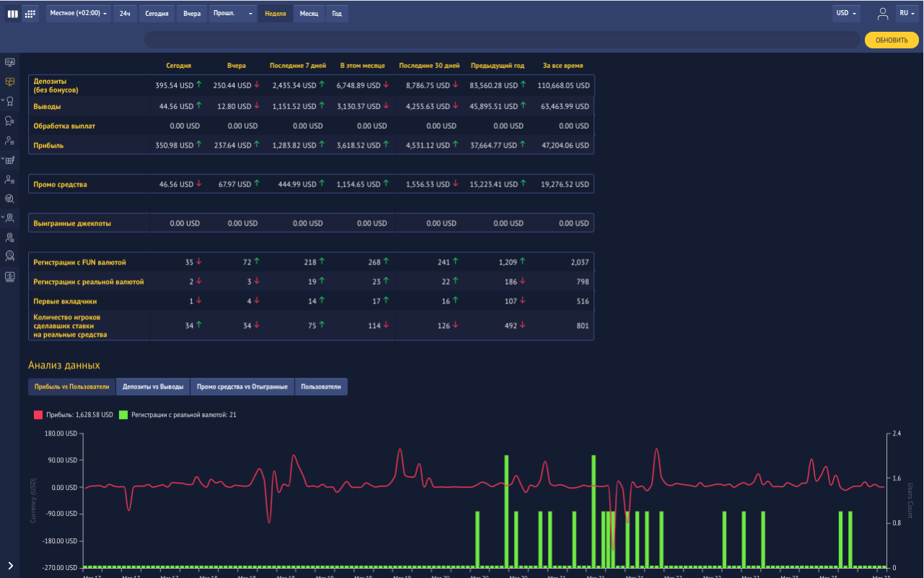The height and width of the screenshot is (578, 924).
Task: Open the magnifier globe search sidebar icon
Action: coord(9,199)
